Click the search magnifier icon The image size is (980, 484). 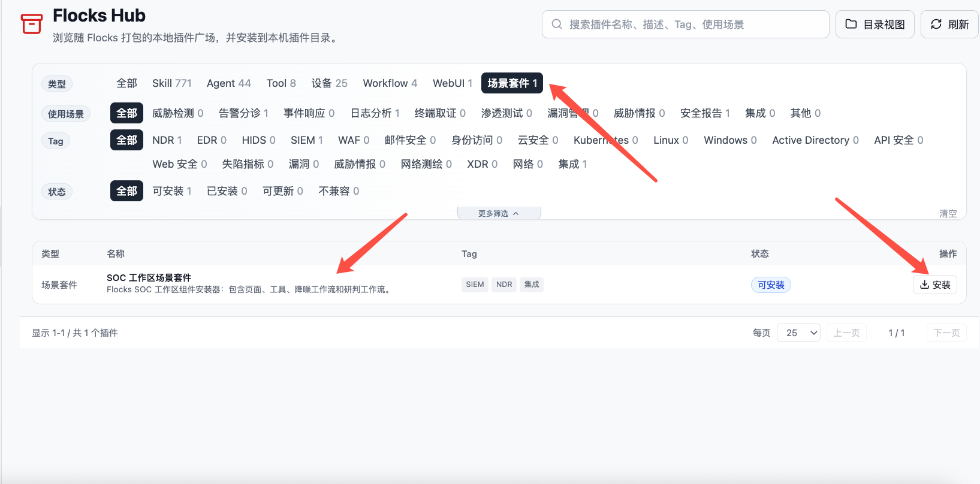point(557,25)
